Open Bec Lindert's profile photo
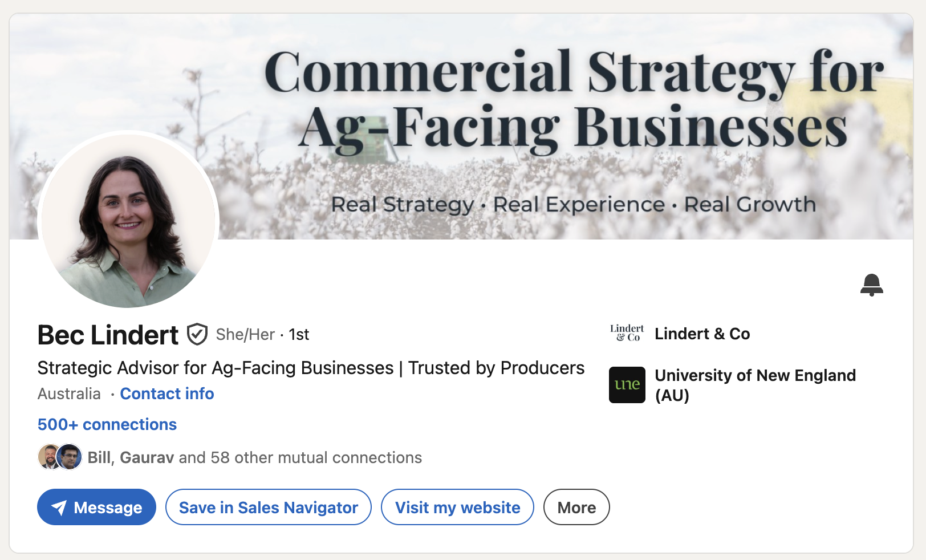This screenshot has width=926, height=560. coord(129,221)
